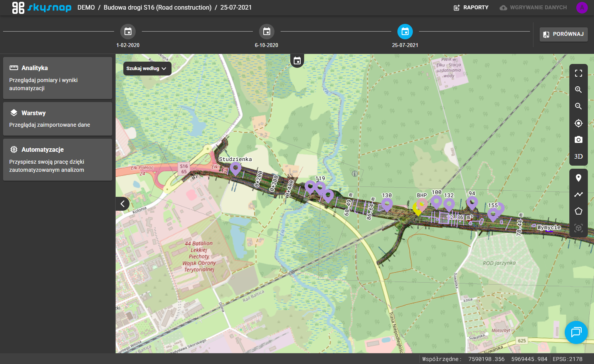Open the Automatyzacje panel

pyautogui.click(x=57, y=159)
